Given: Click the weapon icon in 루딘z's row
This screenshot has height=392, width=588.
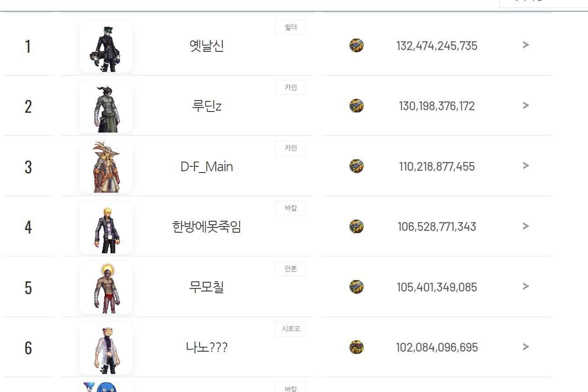Looking at the screenshot, I should click(x=356, y=106).
